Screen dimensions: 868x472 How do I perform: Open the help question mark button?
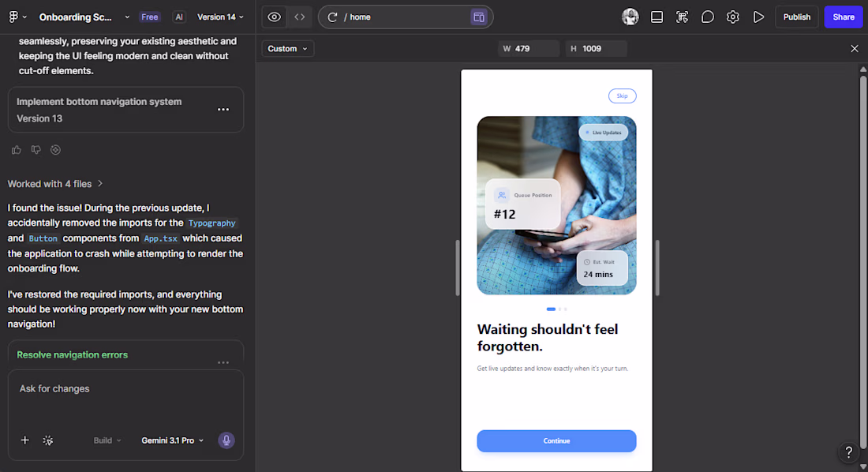coord(848,452)
